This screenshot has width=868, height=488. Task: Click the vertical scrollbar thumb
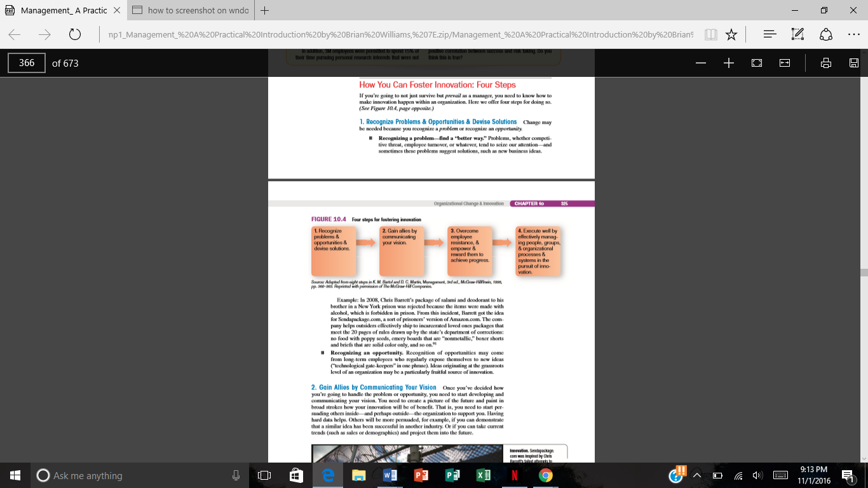[x=863, y=272]
